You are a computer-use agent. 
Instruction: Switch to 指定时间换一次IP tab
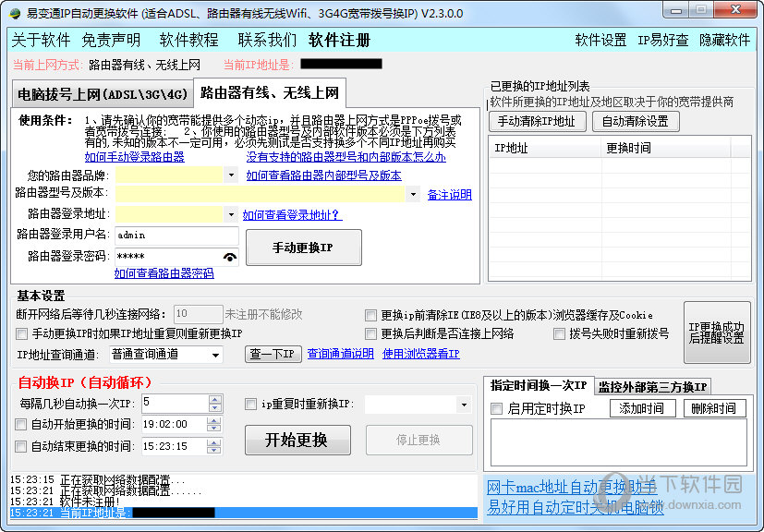(539, 385)
